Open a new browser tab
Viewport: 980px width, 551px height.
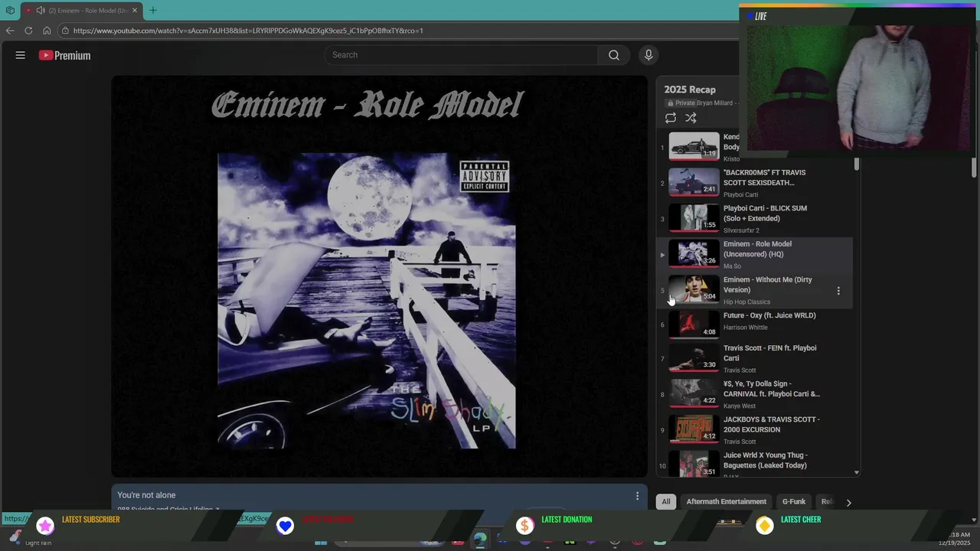click(152, 11)
